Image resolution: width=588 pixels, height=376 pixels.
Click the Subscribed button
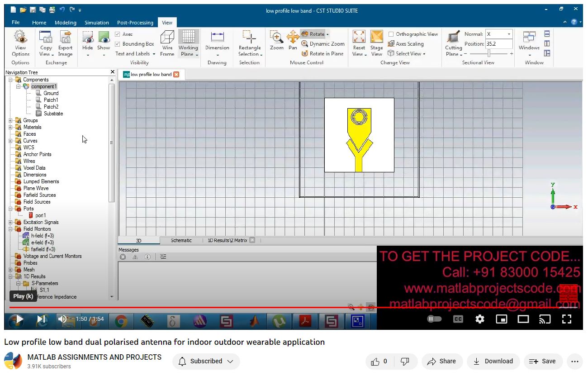[x=206, y=362]
